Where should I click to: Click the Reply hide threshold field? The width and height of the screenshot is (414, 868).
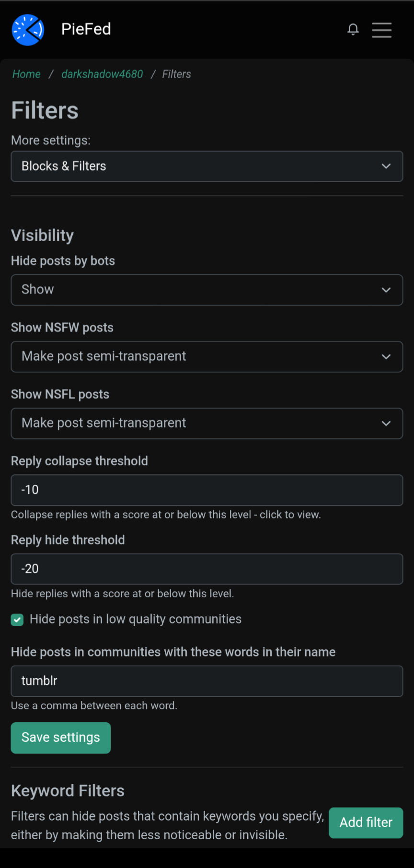point(207,569)
